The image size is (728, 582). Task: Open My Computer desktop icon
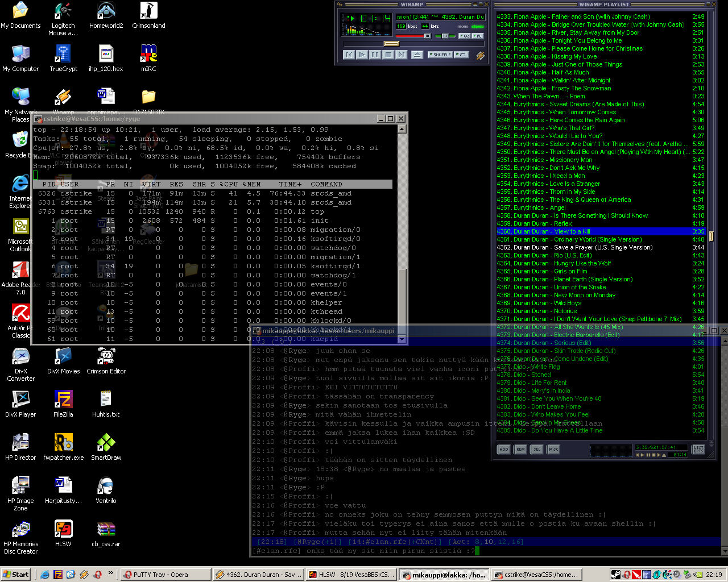coord(20,59)
